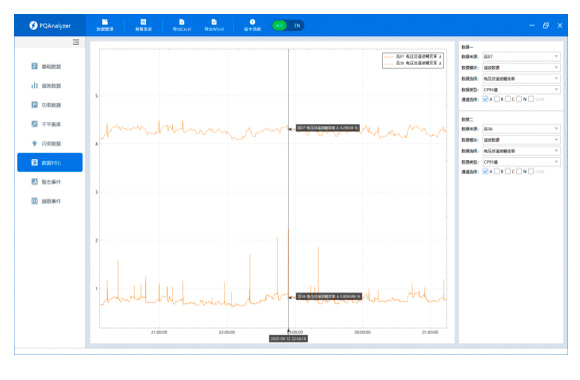Open the flicker data bulb icon item
The width and height of the screenshot is (580, 380).
[x=46, y=144]
